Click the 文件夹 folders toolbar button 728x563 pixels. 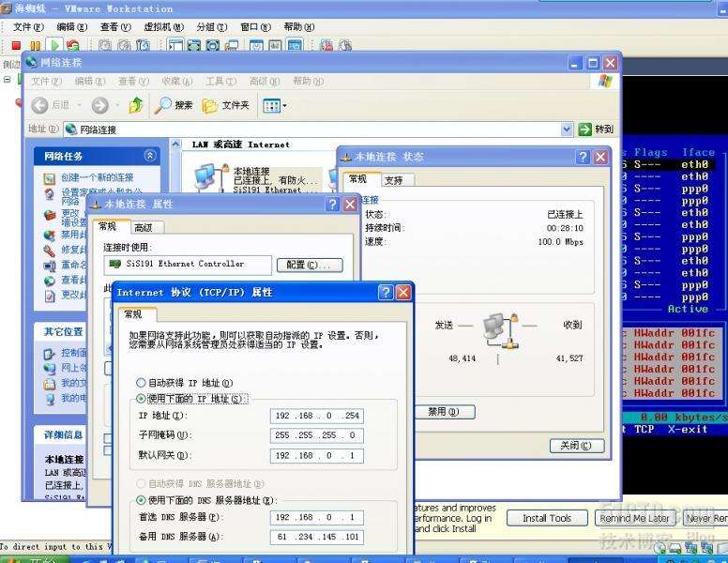click(226, 105)
